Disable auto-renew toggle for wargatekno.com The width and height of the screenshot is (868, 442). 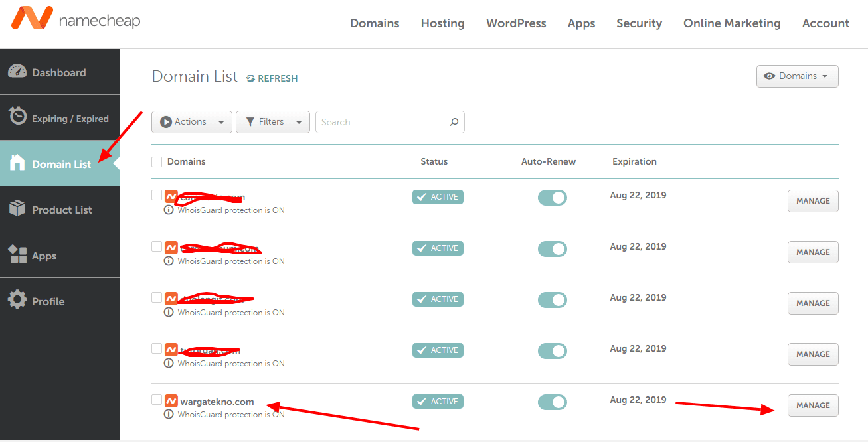coord(553,402)
